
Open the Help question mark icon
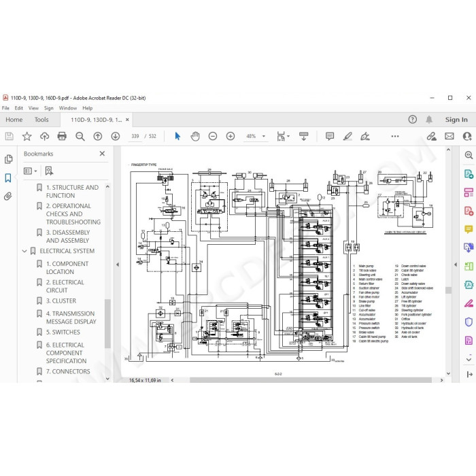(412, 119)
